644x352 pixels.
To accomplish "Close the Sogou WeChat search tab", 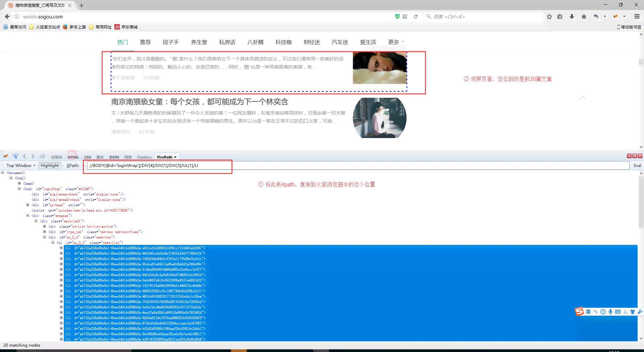I will (70, 5).
